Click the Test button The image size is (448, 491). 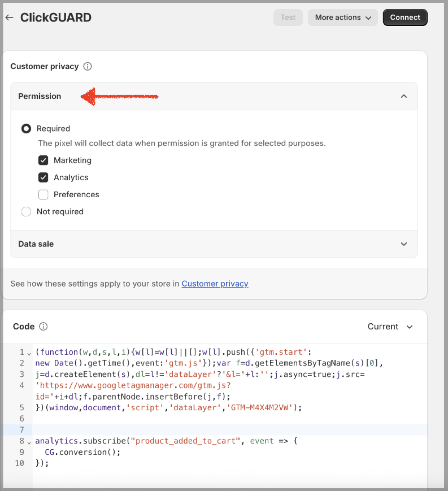(x=288, y=18)
